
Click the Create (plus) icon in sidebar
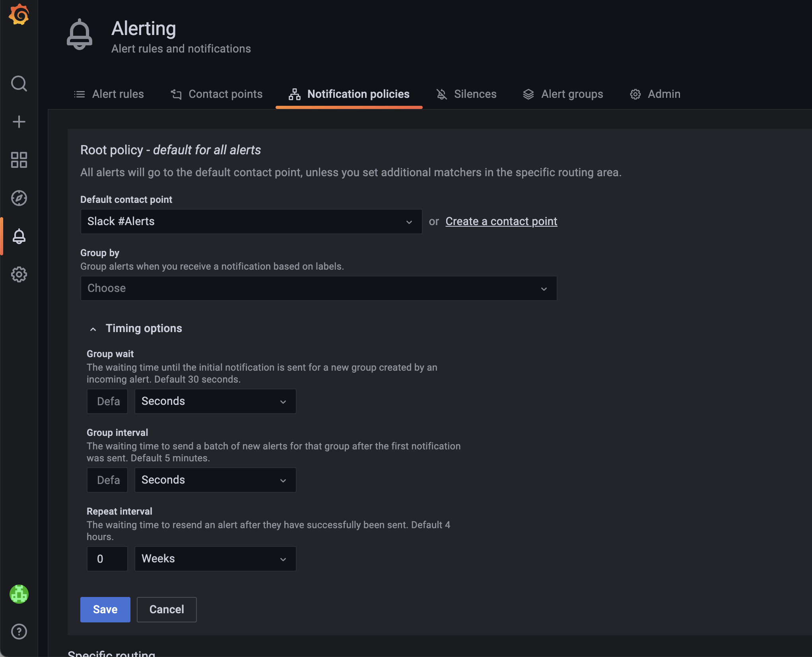pyautogui.click(x=19, y=122)
